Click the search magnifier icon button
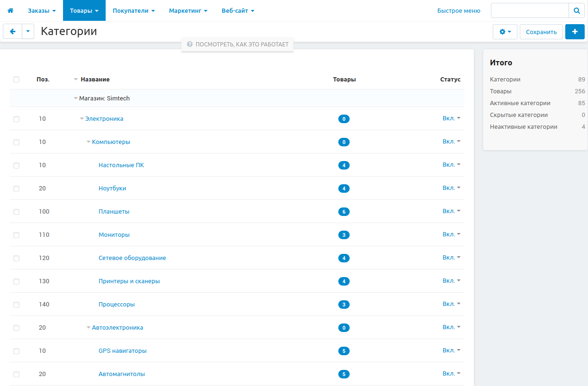This screenshot has height=386, width=588. pos(577,10)
